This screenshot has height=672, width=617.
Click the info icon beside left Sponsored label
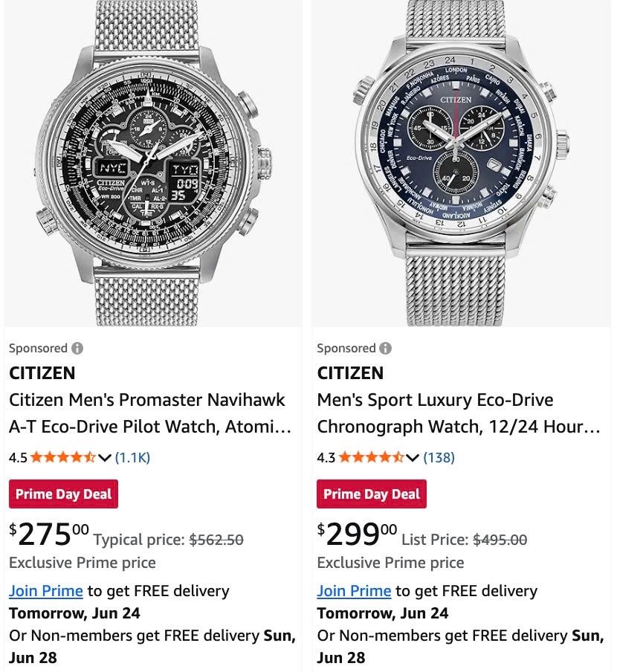77,348
